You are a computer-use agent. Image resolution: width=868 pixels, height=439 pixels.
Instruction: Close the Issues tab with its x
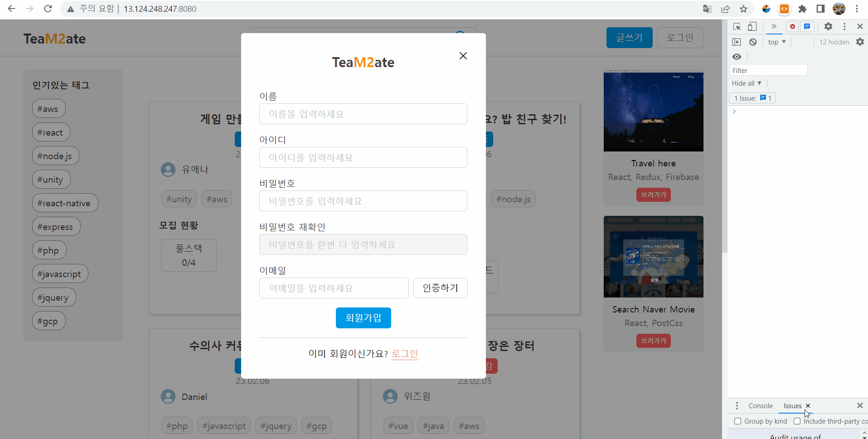tap(808, 406)
